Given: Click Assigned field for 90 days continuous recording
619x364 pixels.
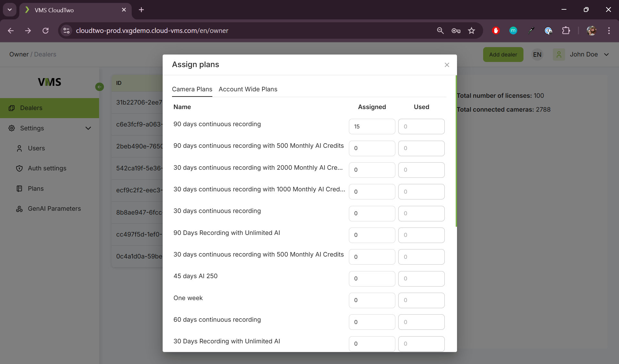Looking at the screenshot, I should tap(372, 126).
